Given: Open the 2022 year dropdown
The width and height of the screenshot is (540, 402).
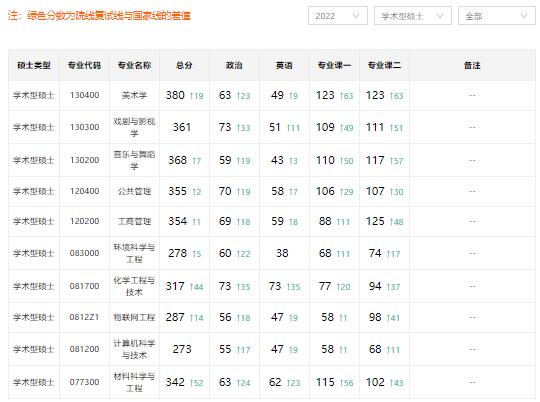Looking at the screenshot, I should pyautogui.click(x=338, y=16).
